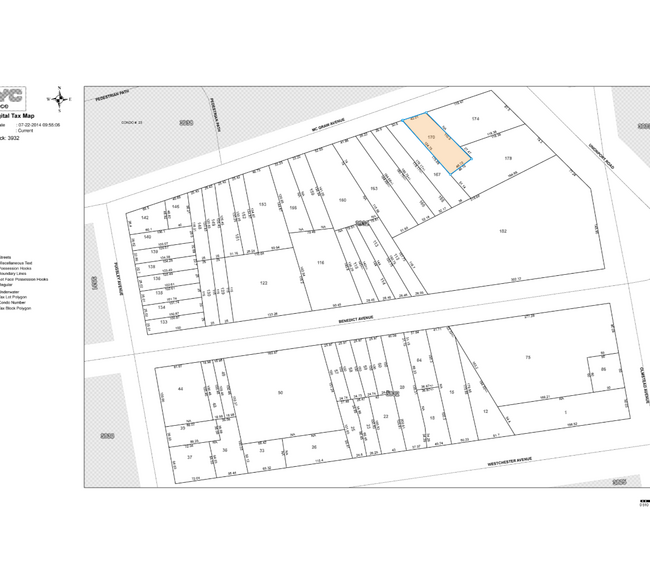Select tax lot 122 parcel
This screenshot has width=650, height=574.
(x=264, y=284)
